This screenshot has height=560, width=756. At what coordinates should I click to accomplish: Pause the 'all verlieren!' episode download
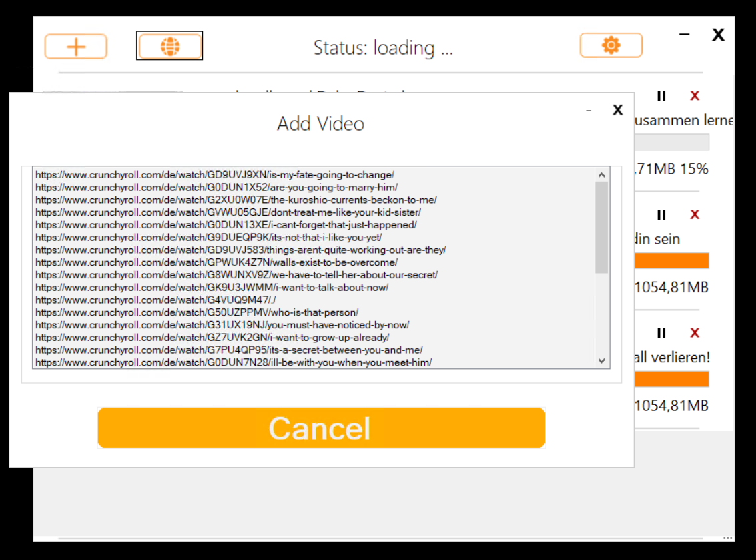(x=661, y=332)
